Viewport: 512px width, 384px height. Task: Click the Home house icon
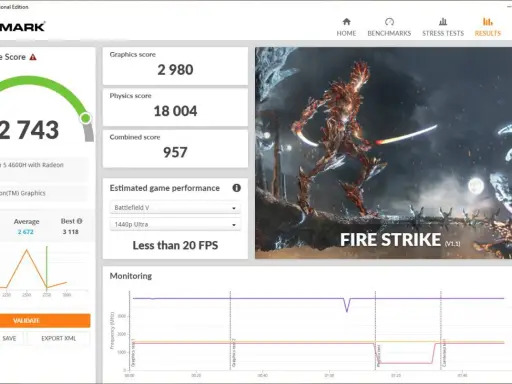click(x=346, y=22)
